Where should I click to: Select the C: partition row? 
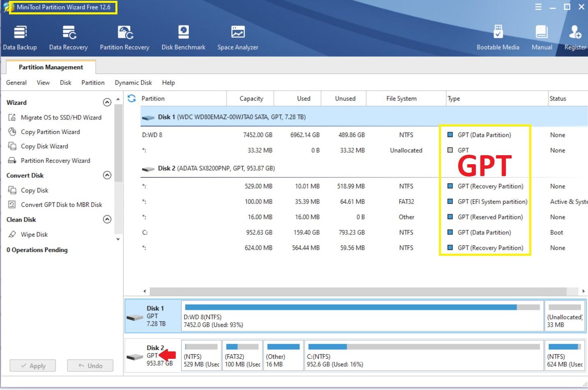coord(364,232)
